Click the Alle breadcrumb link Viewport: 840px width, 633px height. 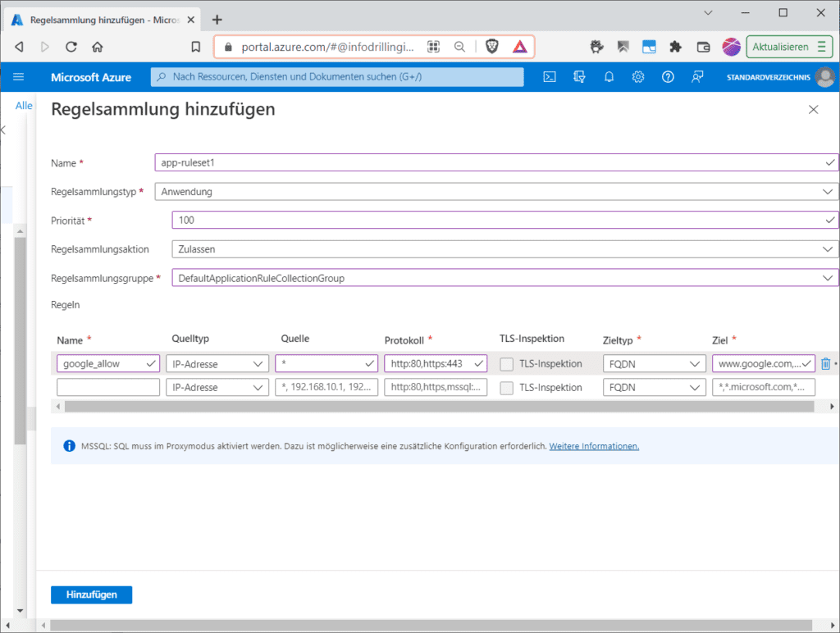click(24, 106)
